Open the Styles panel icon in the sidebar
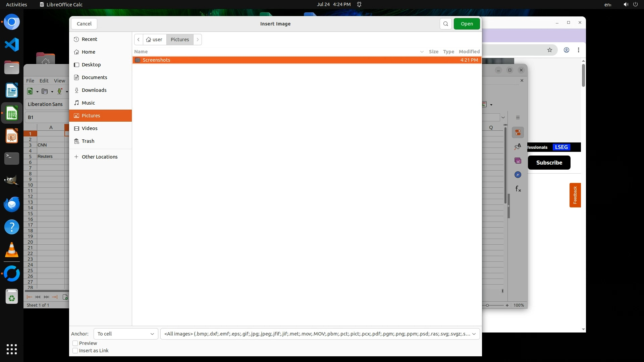The height and width of the screenshot is (362, 644). coord(518,147)
